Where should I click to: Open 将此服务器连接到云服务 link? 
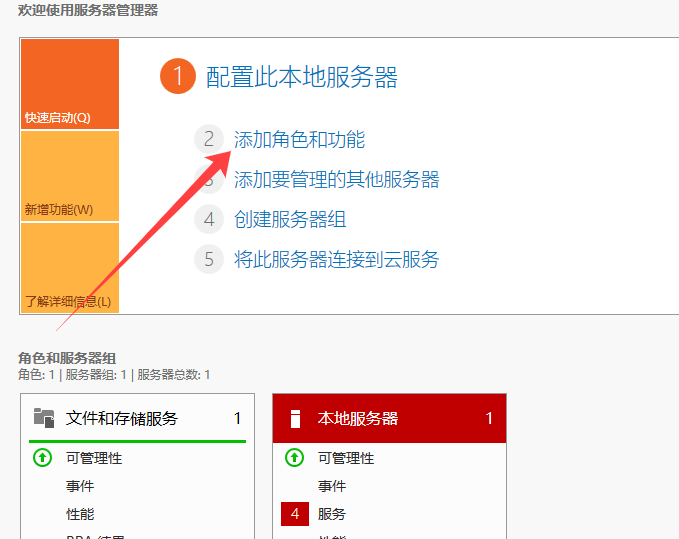[x=336, y=260]
